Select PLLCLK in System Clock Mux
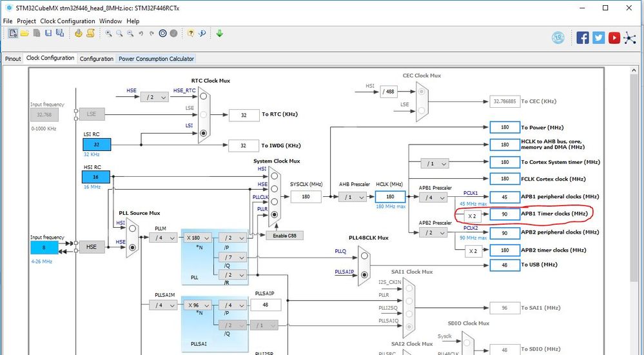The height and width of the screenshot is (355, 644). [275, 201]
